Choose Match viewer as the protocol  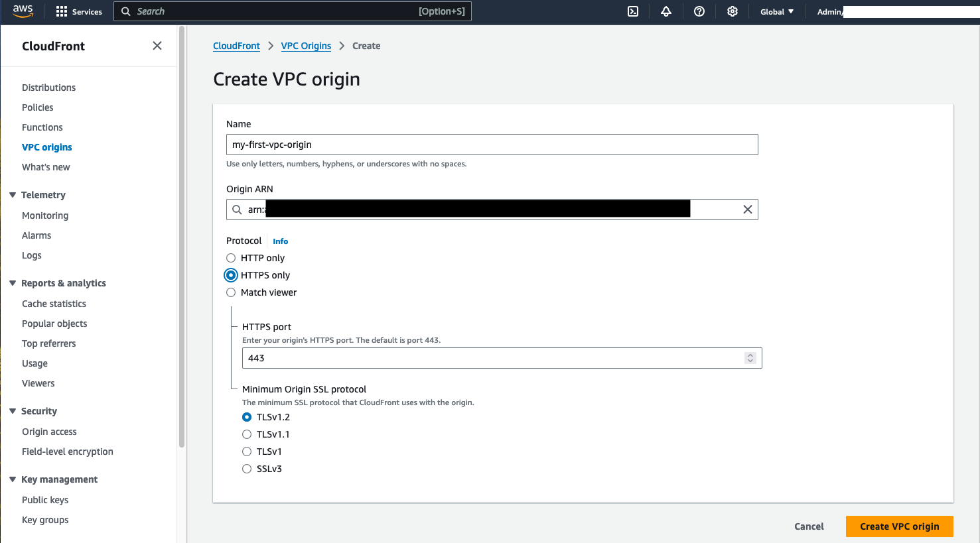[x=230, y=292]
